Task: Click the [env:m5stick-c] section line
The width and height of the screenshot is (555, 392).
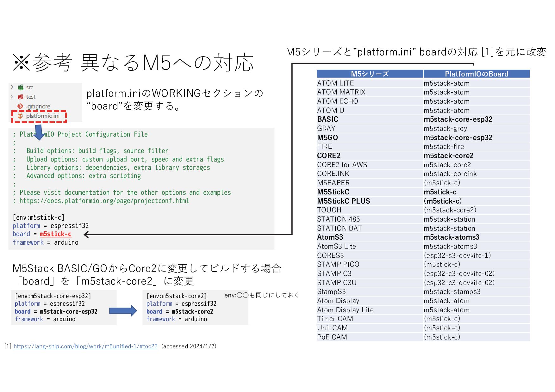Action: tap(39, 217)
